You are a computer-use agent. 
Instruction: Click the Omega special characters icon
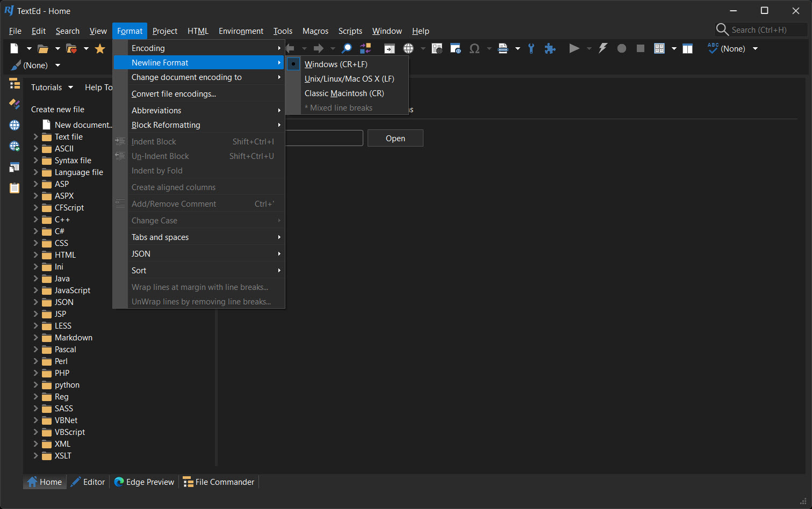(x=475, y=49)
